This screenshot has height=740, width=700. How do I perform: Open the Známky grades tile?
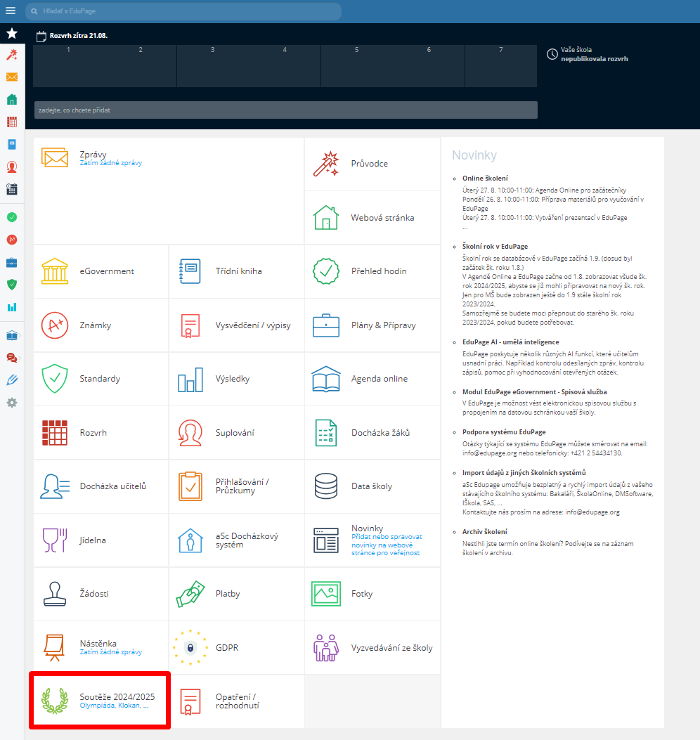click(x=101, y=325)
